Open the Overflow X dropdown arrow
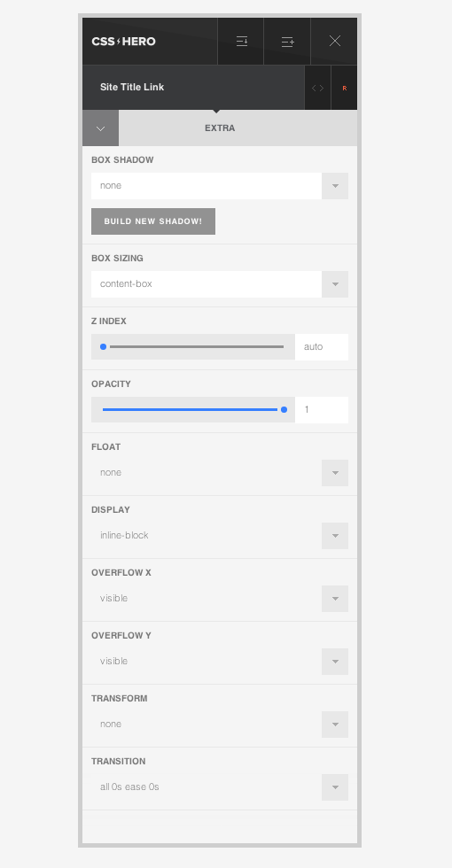 (x=335, y=599)
